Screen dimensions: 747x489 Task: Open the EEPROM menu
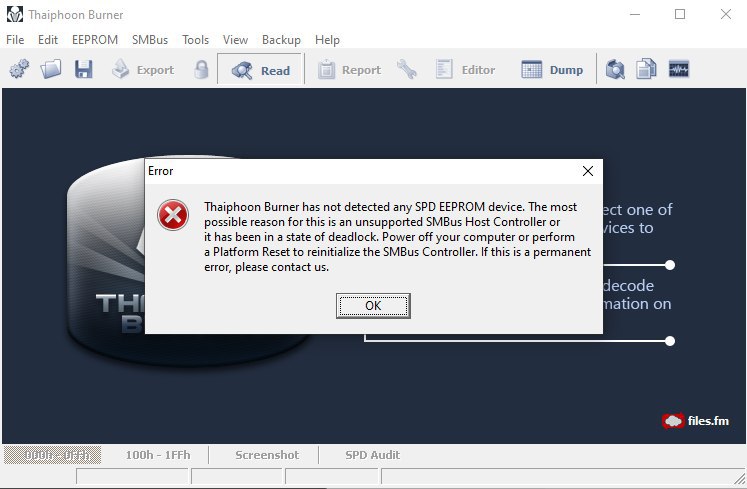coord(95,40)
